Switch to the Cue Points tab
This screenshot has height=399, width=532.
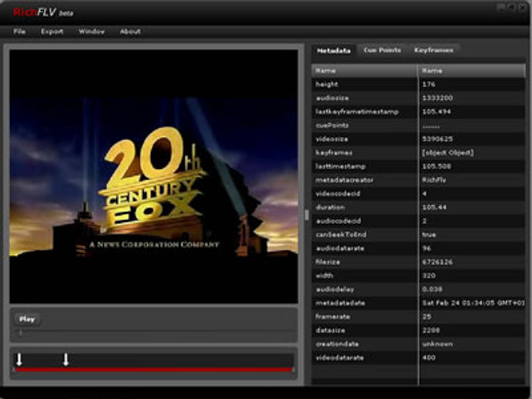coord(382,50)
